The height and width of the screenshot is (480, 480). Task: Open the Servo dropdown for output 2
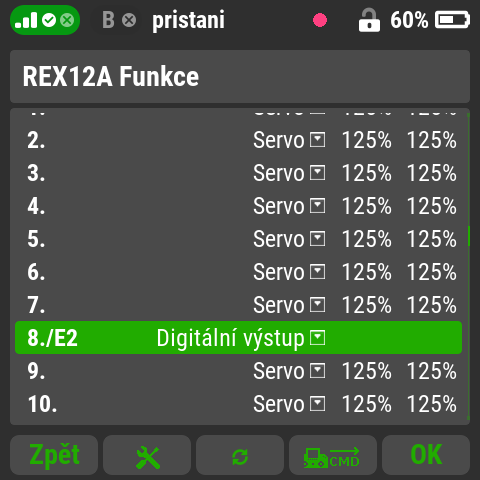pyautogui.click(x=289, y=140)
